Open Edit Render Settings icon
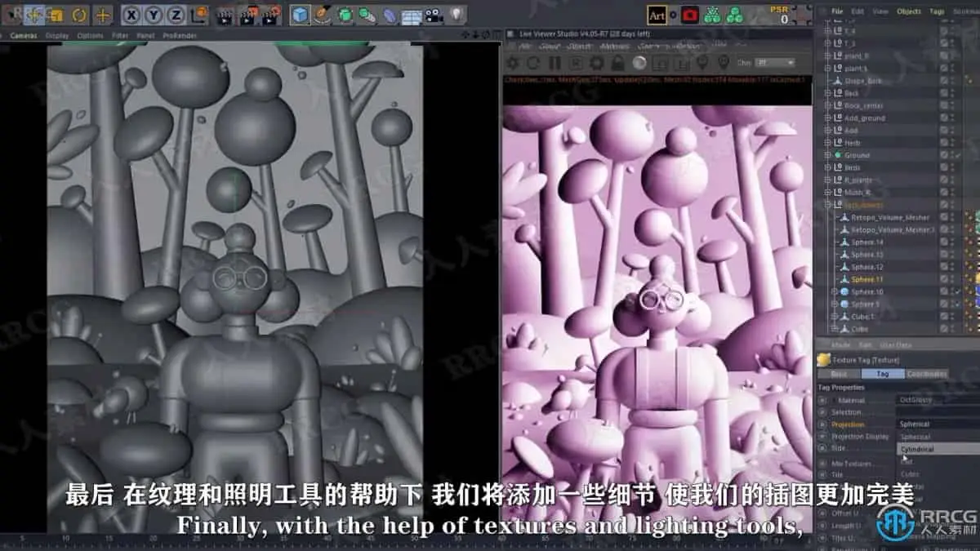 pos(271,15)
